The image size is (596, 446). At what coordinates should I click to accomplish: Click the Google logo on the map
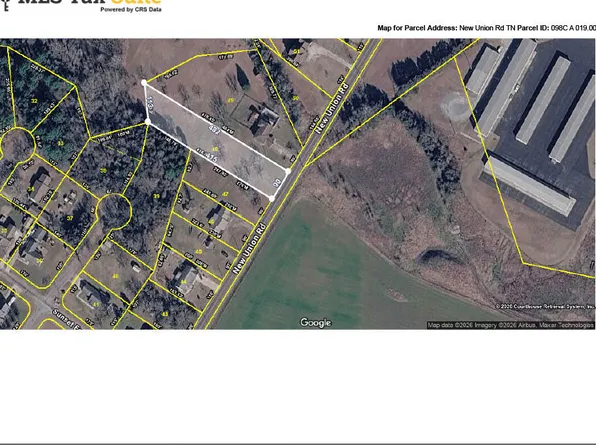point(315,323)
